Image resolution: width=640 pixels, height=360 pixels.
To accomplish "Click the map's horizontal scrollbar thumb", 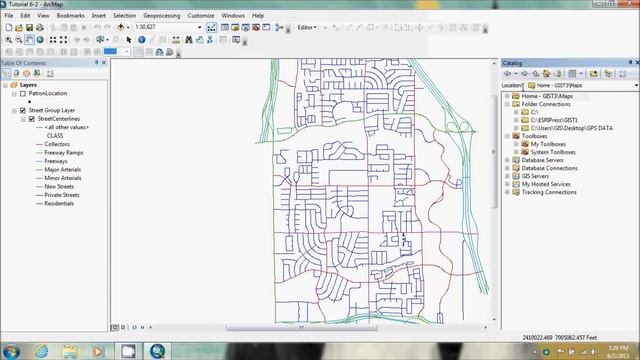I will [301, 327].
